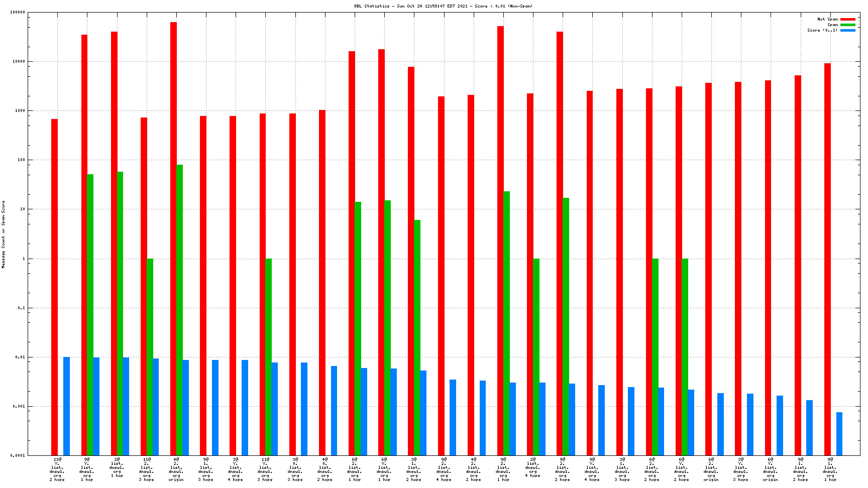The width and height of the screenshot is (868, 488).
Task: Click the red bar for 13@ Y.list.dnswl.org
Action: point(54,287)
